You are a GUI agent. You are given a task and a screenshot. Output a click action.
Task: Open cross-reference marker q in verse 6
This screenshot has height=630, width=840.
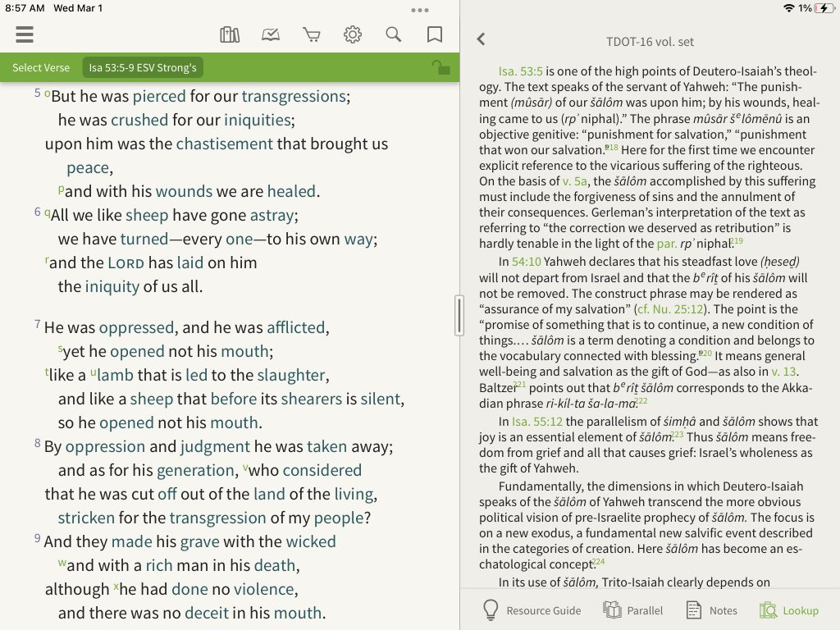[x=47, y=213]
